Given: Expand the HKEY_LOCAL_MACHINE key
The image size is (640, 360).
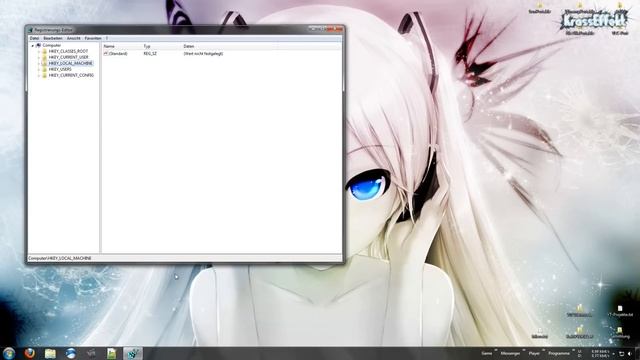Looking at the screenshot, I should (x=39, y=64).
